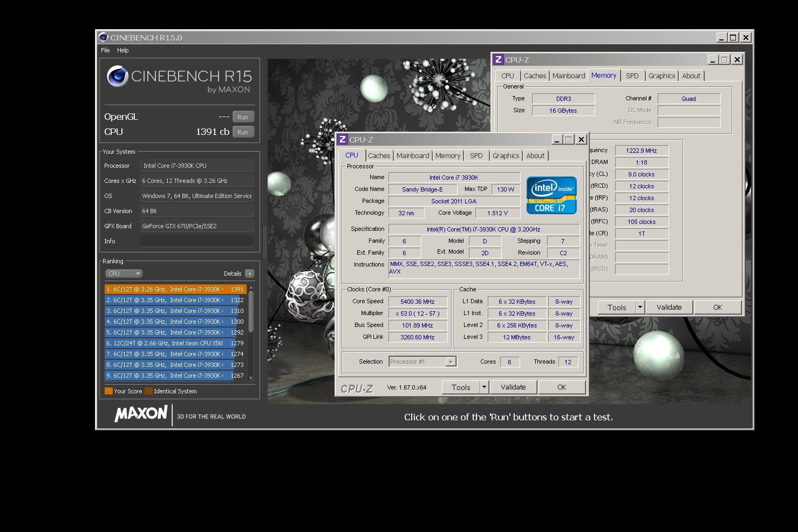Expand the Tools dropdown arrow in front CPU-Z
The image size is (798, 532).
484,387
